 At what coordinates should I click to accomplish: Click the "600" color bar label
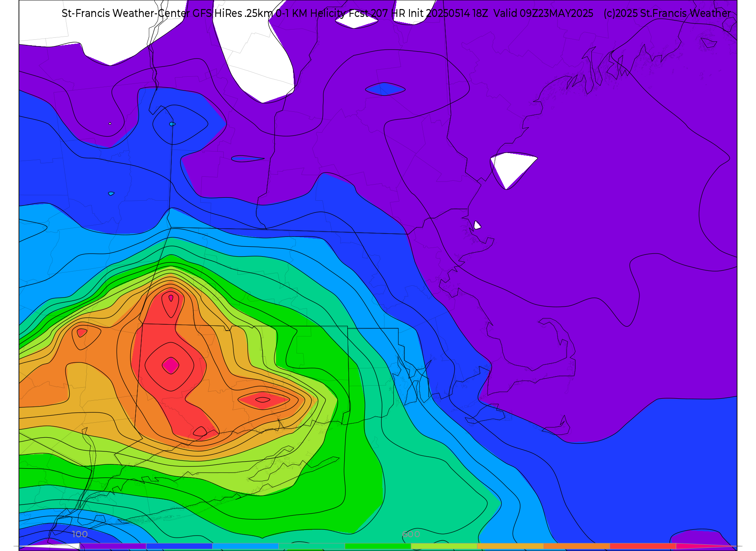tap(411, 534)
